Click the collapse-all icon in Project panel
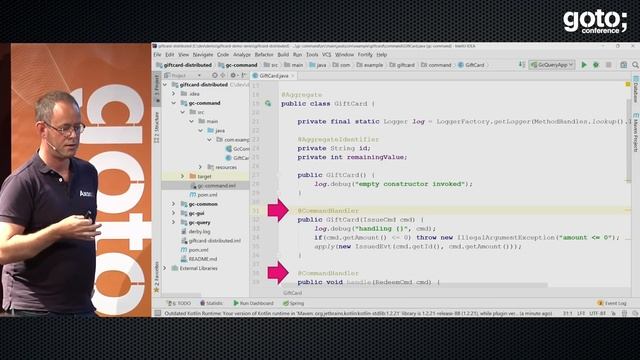The height and width of the screenshot is (360, 640). point(223,76)
